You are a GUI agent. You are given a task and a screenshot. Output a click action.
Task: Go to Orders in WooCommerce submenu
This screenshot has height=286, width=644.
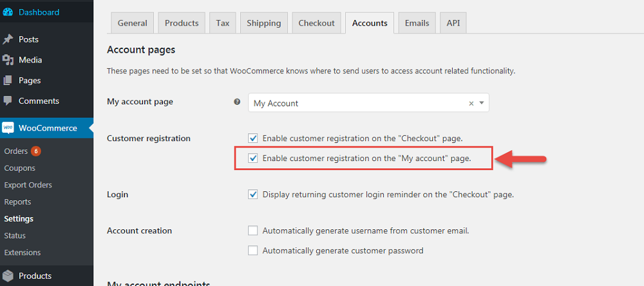16,151
